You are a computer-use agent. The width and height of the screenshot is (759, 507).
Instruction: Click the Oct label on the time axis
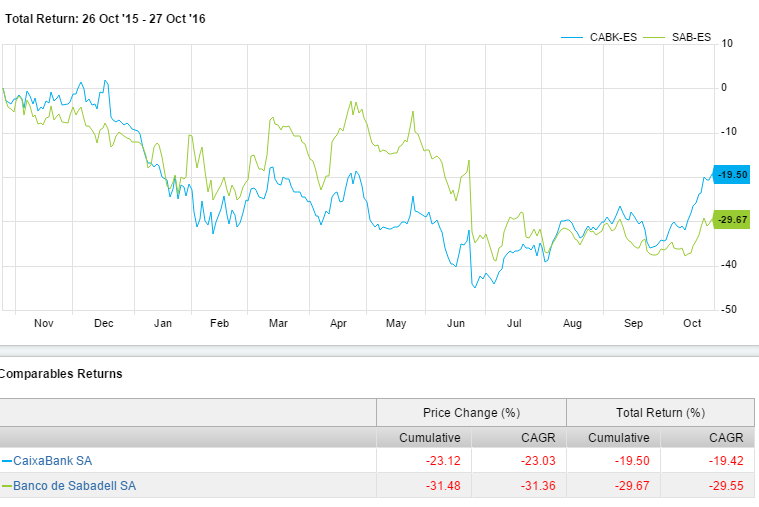(x=692, y=324)
